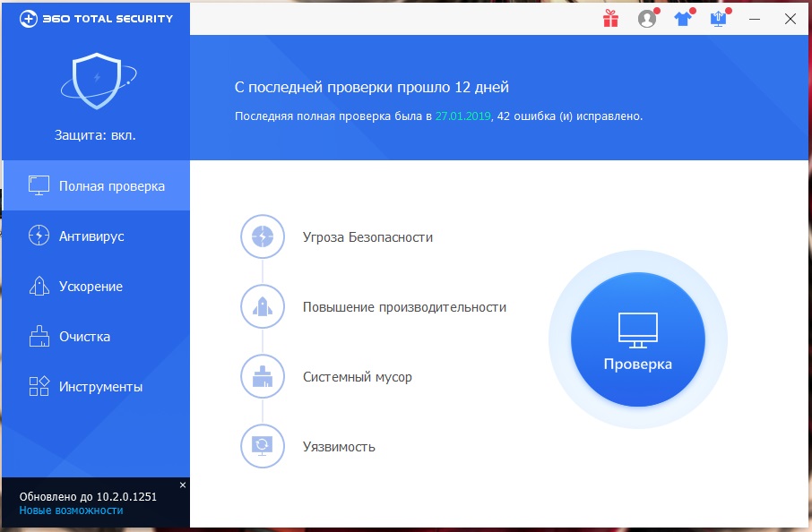
Task: Click the last scan date 27.01.2019
Action: 463,116
